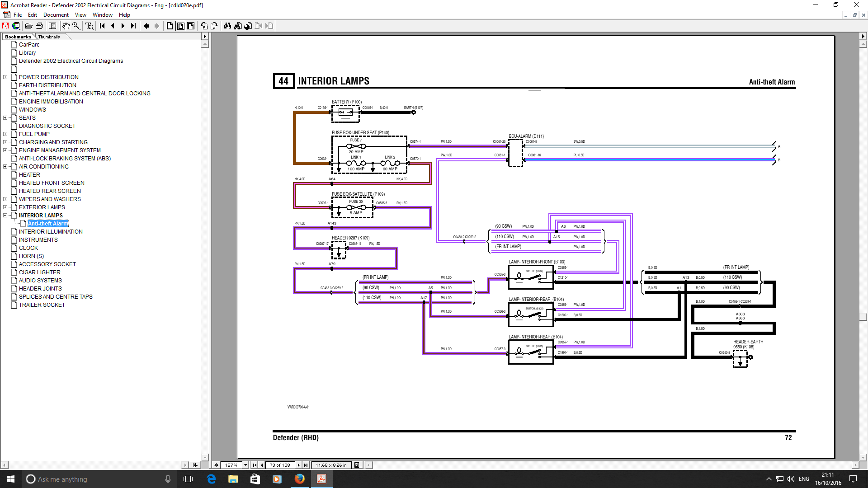Open the zoom level dropdown arrow

coord(245,465)
